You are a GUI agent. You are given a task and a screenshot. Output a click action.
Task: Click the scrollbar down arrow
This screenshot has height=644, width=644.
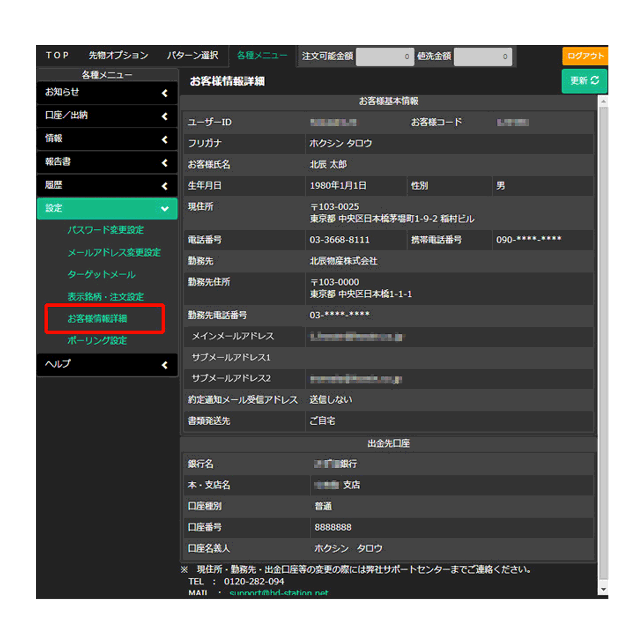pyautogui.click(x=603, y=589)
